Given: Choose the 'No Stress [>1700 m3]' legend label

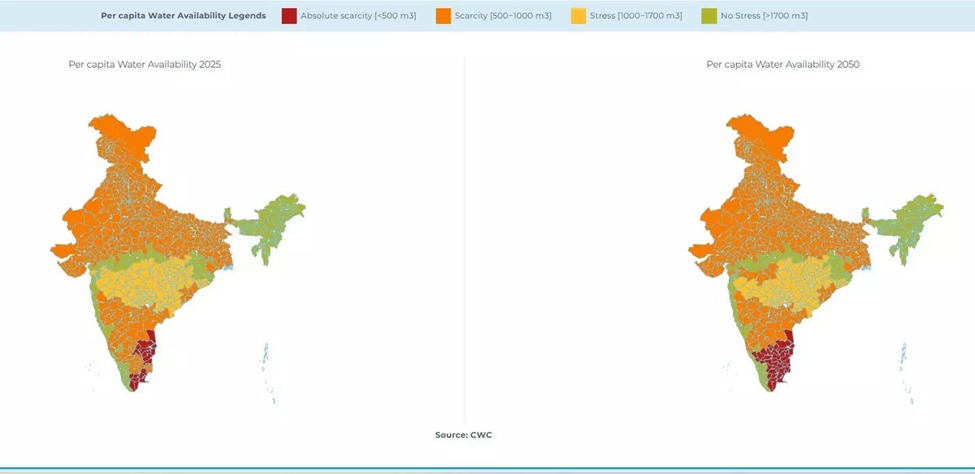Looking at the screenshot, I should point(763,16).
